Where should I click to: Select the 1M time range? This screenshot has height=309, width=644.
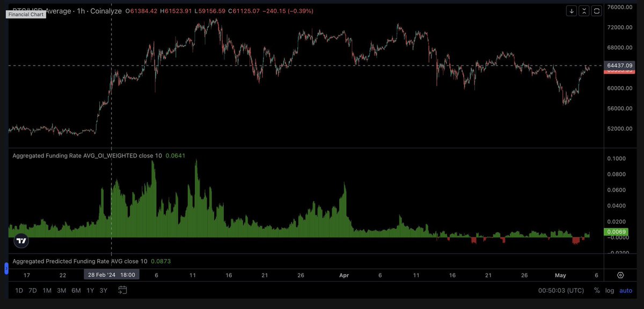tap(47, 291)
